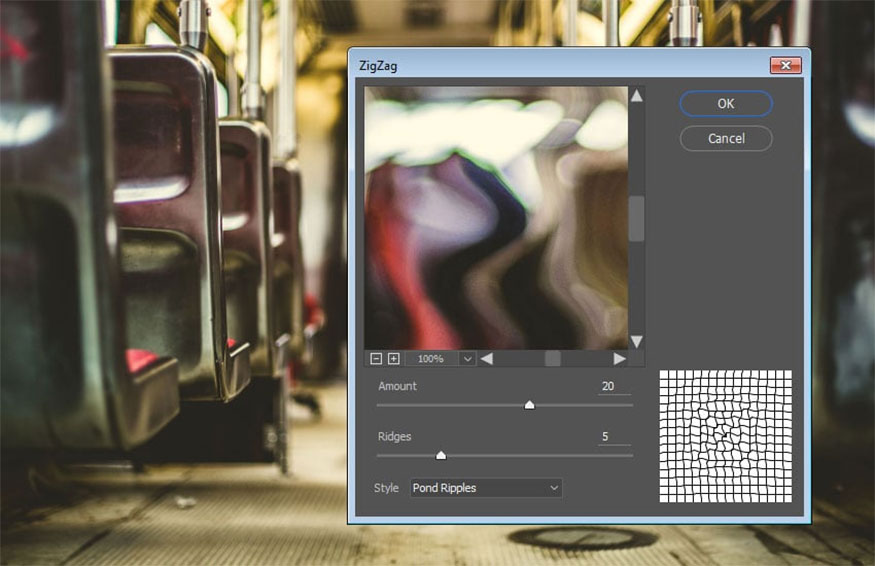Click the preview scroll left arrow
The width and height of the screenshot is (875, 566).
(x=486, y=358)
